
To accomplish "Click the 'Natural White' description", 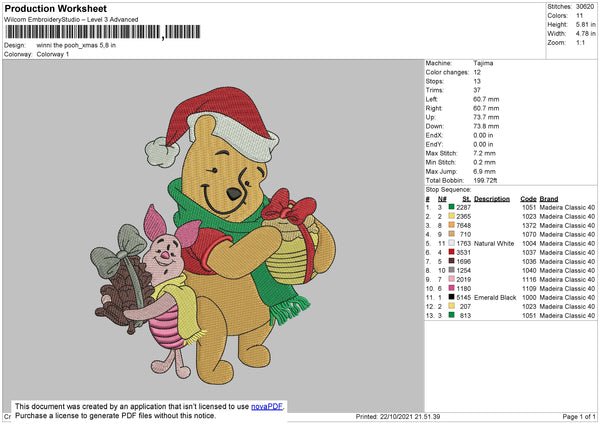I will (x=494, y=243).
